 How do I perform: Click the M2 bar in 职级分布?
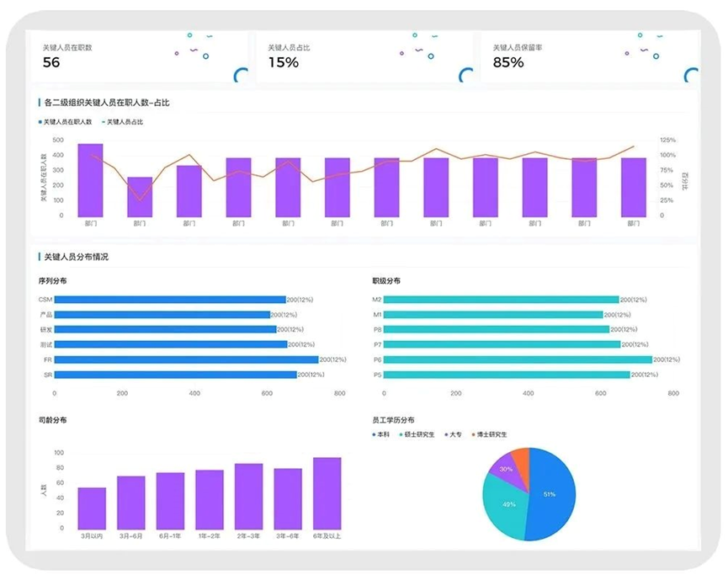coord(501,300)
